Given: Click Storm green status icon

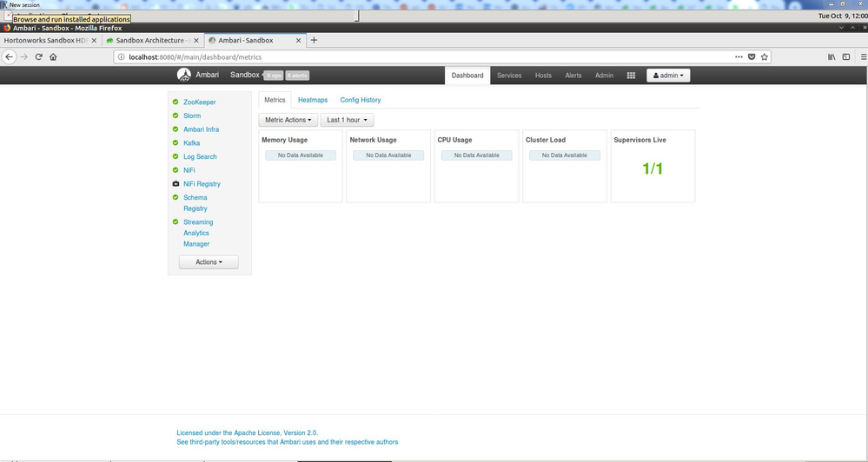Looking at the screenshot, I should click(x=176, y=115).
